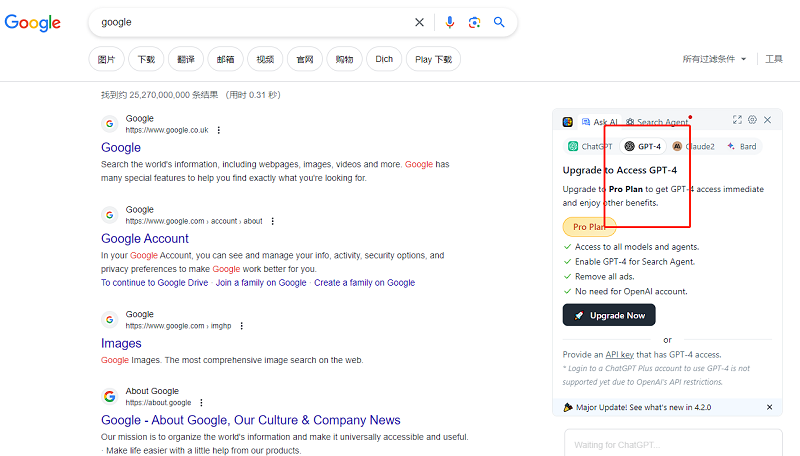Viewport: 800px width, 456px height.
Task: Search by image with Google Lens icon
Action: pyautogui.click(x=474, y=22)
